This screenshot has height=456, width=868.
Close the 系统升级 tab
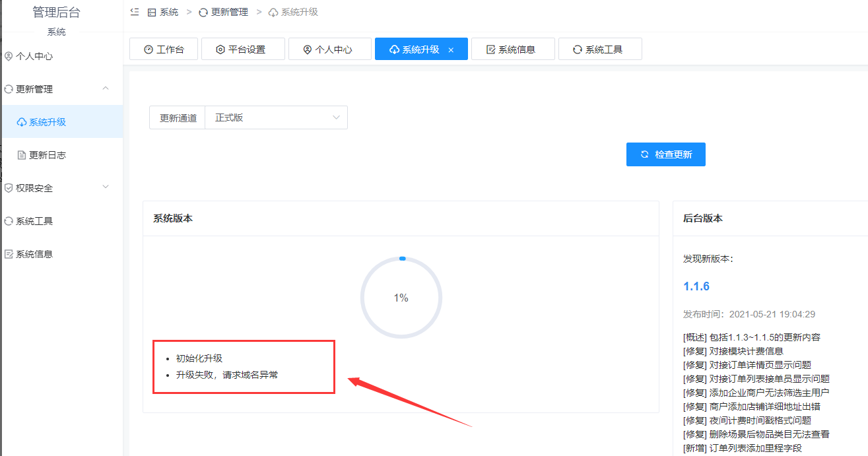[x=451, y=49]
